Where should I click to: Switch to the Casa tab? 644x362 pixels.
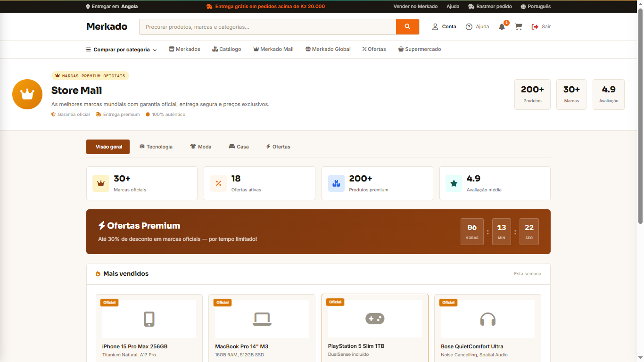[x=239, y=147]
